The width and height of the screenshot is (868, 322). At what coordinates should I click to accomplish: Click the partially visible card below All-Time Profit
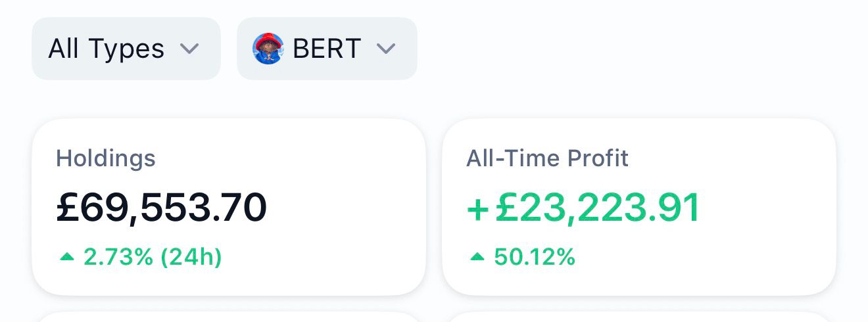[639, 317]
